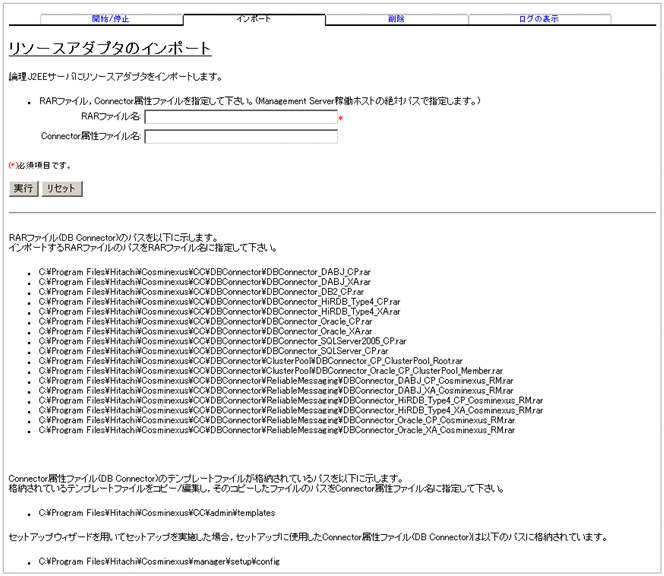Click the リソースアダプタのインポート page heading
The width and height of the screenshot is (664, 576).
click(x=110, y=48)
